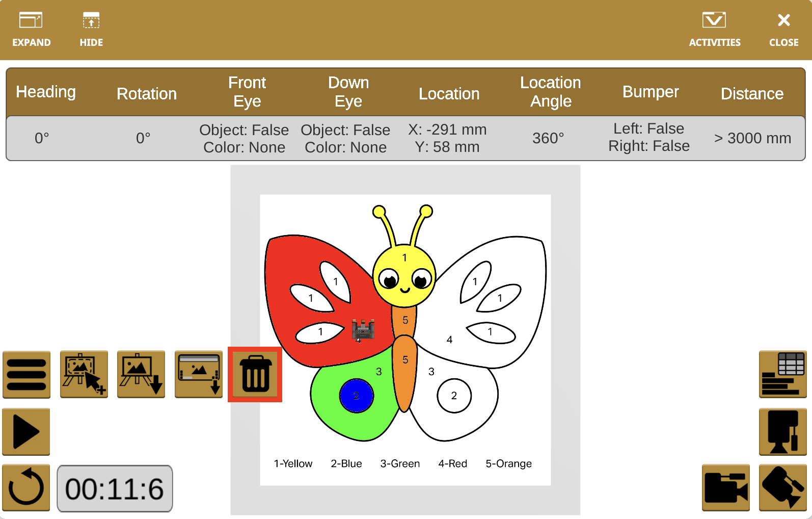
Task: Click the robot pen tool icon
Action: 782,432
